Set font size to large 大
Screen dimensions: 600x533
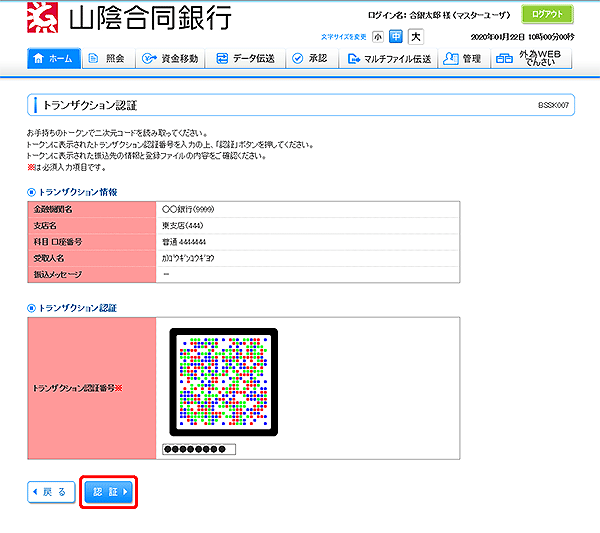coord(416,37)
